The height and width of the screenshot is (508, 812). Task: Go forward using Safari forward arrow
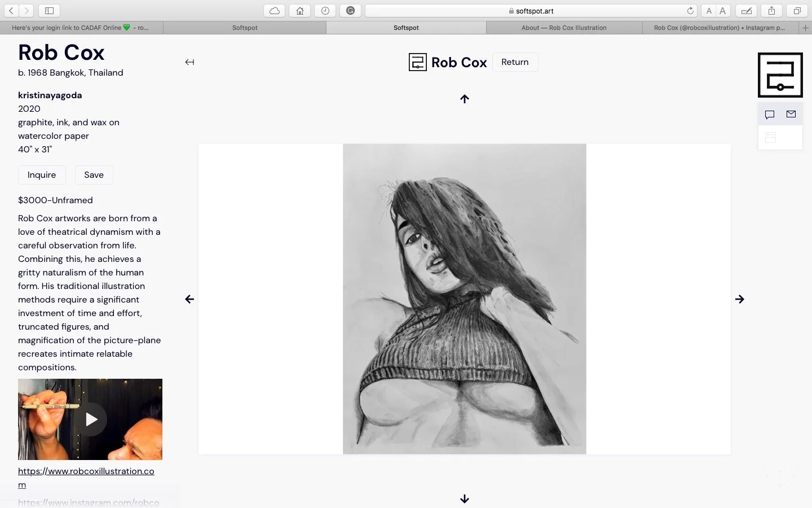[26, 10]
